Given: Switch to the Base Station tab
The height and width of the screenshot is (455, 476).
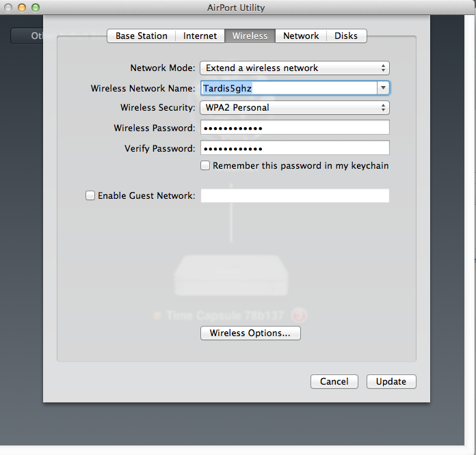Looking at the screenshot, I should click(x=142, y=36).
